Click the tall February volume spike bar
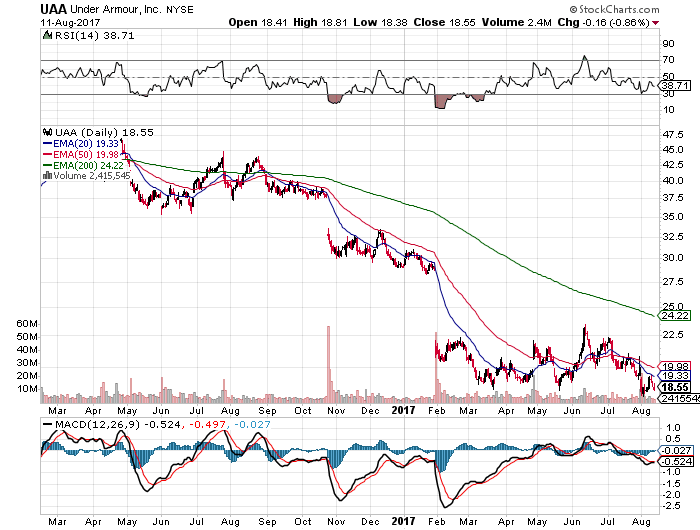700x530 pixels. point(436,367)
